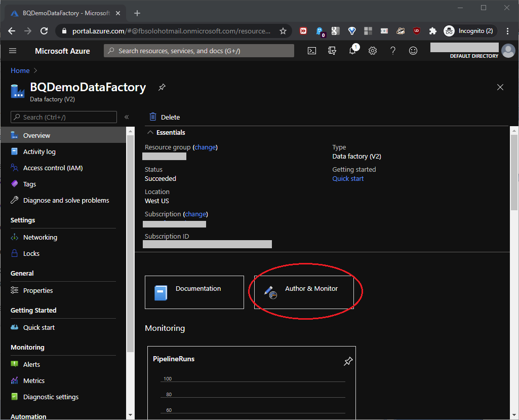Viewport: 519px width, 420px height.
Task: Pin BQDemoDataFactory to dashboard
Action: tap(162, 87)
